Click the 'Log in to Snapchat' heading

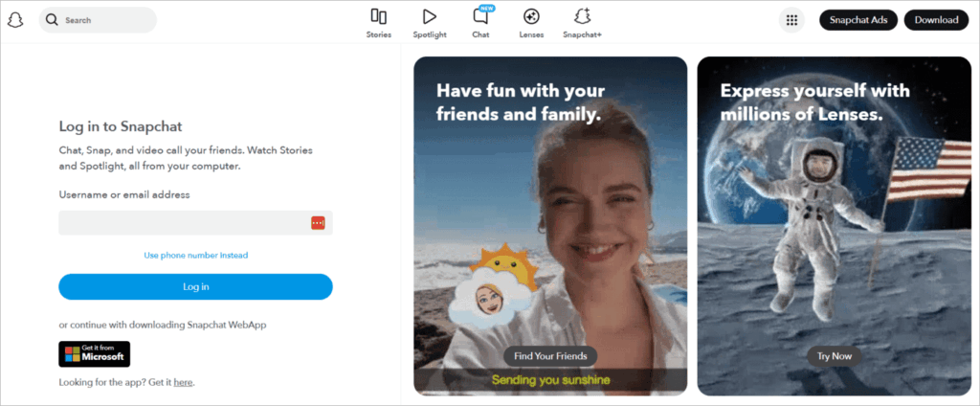point(121,126)
